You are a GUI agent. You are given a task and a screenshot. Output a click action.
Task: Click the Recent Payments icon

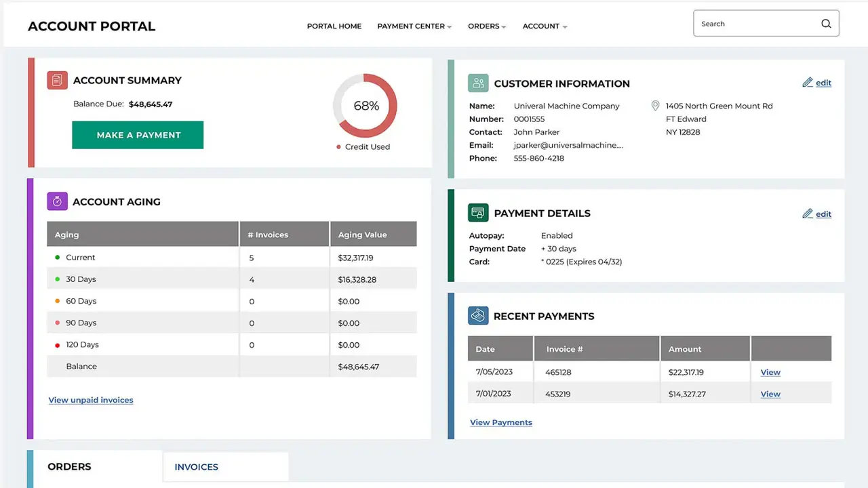[478, 316]
